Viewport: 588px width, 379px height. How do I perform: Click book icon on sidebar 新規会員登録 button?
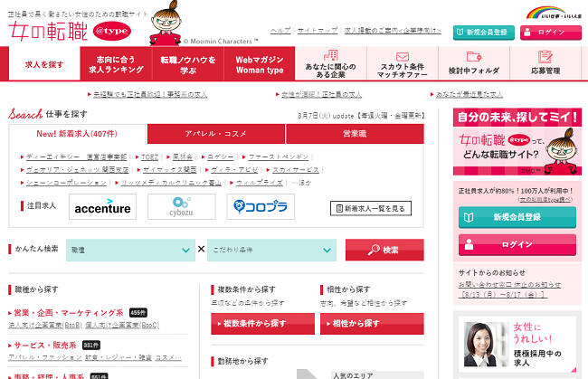pos(469,217)
